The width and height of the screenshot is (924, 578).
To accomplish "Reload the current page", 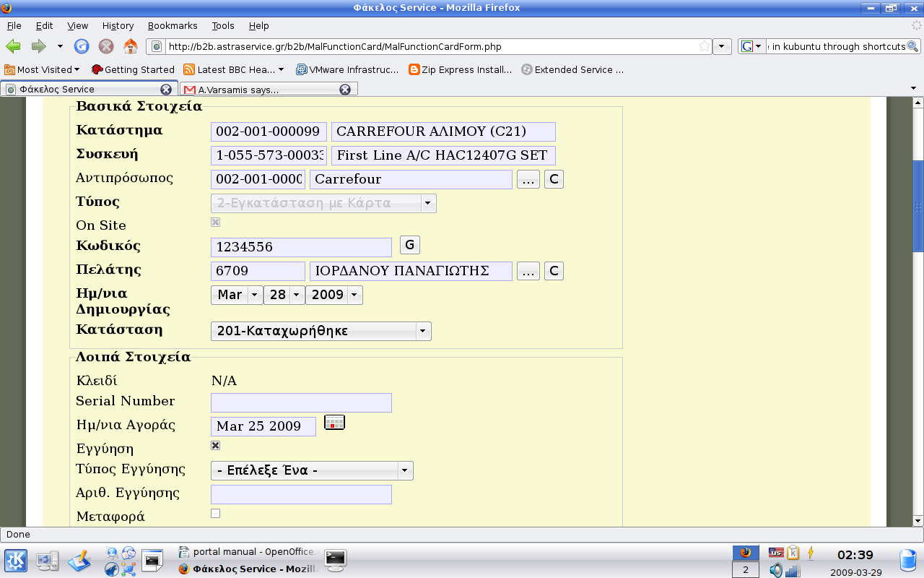I will [x=82, y=46].
